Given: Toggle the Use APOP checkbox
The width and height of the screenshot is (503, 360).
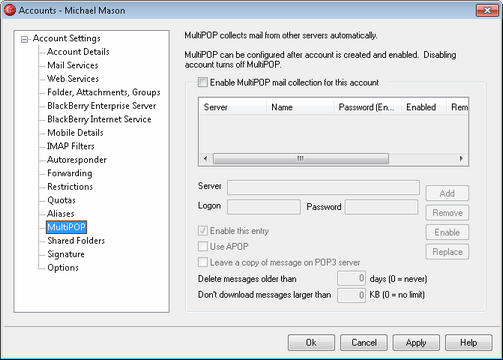Looking at the screenshot, I should (203, 246).
